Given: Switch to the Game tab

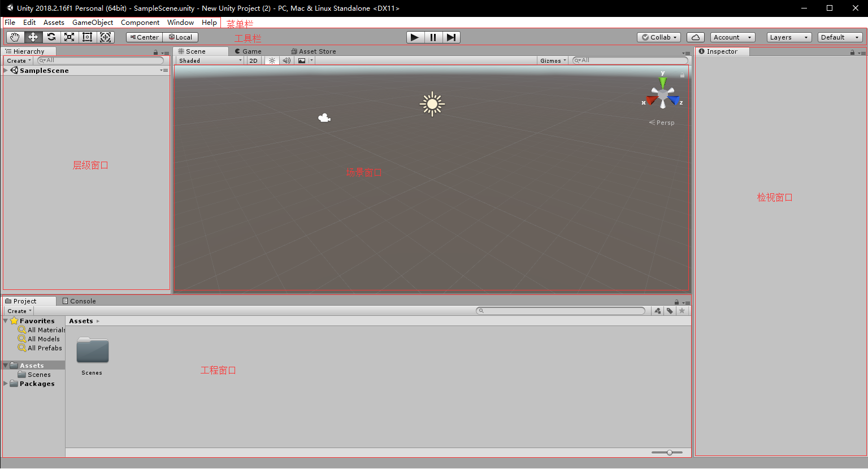Looking at the screenshot, I should [x=248, y=51].
